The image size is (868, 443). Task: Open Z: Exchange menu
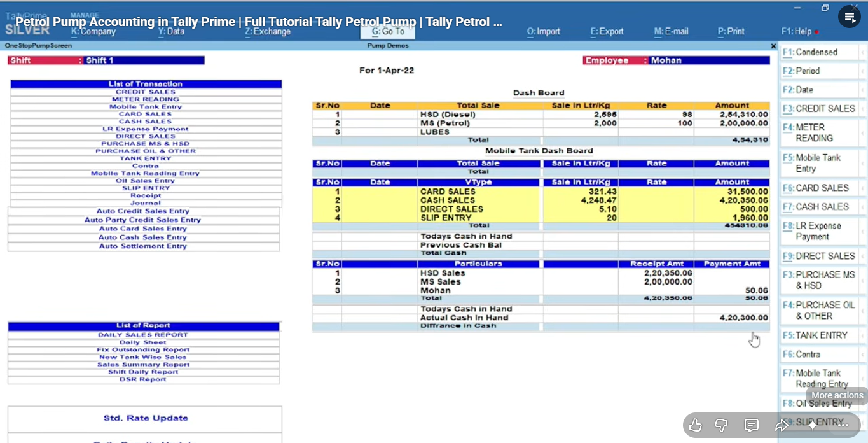click(x=268, y=31)
